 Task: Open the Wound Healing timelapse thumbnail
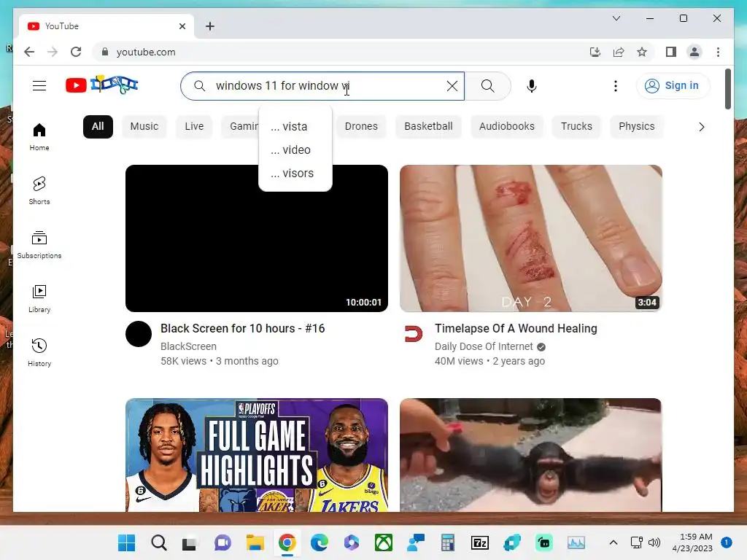(531, 238)
